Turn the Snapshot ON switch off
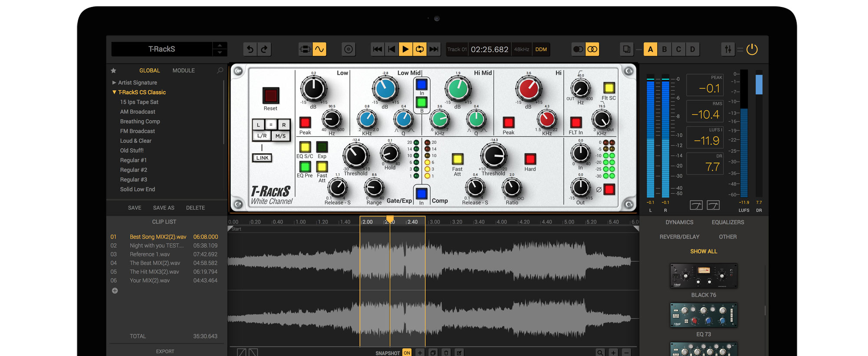Image resolution: width=868 pixels, height=356 pixels. 407,353
